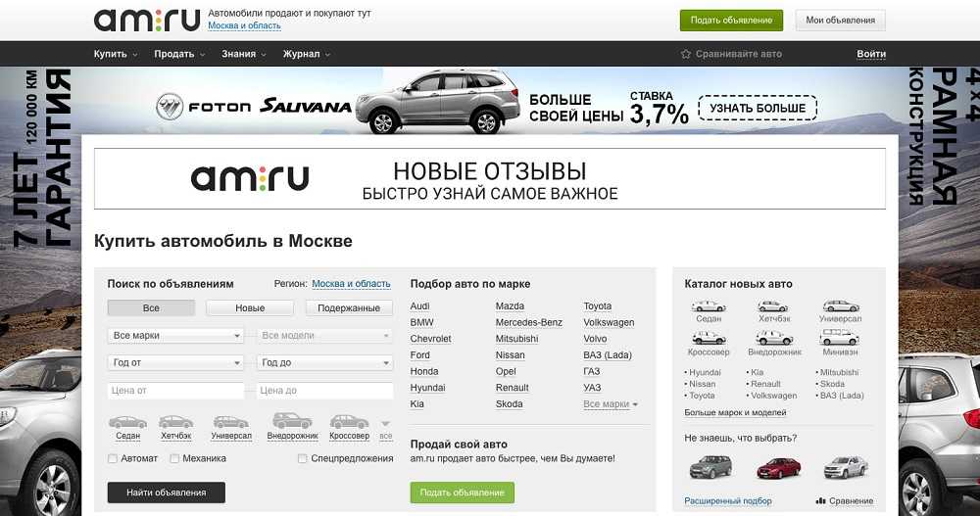
Task: Check the Механика transmission checkbox
Action: [x=174, y=458]
